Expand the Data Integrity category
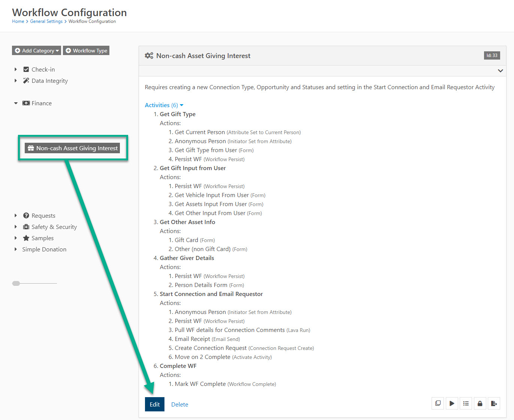514x420 pixels. point(16,81)
